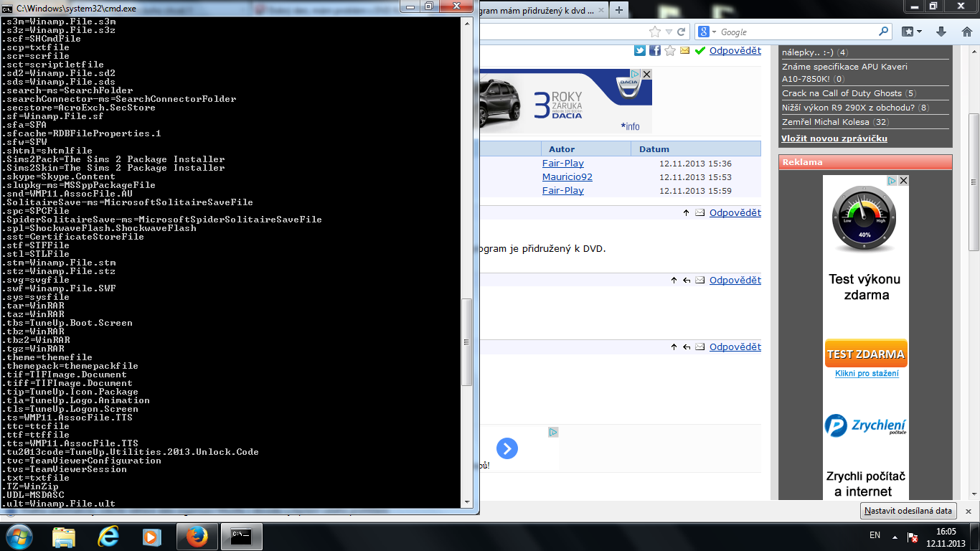The height and width of the screenshot is (551, 980).
Task: Share the post via Twitter icon
Action: pos(640,50)
